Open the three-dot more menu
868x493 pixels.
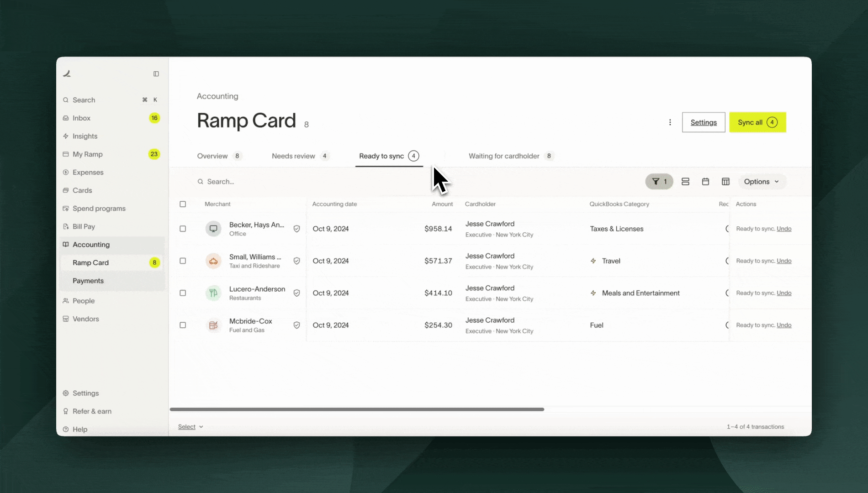click(670, 122)
